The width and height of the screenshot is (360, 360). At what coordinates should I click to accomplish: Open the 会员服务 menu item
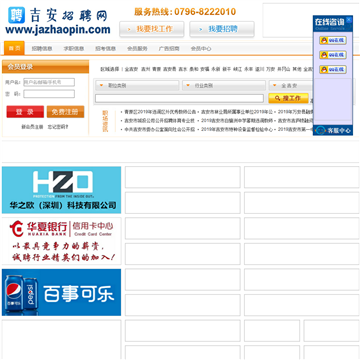point(137,49)
